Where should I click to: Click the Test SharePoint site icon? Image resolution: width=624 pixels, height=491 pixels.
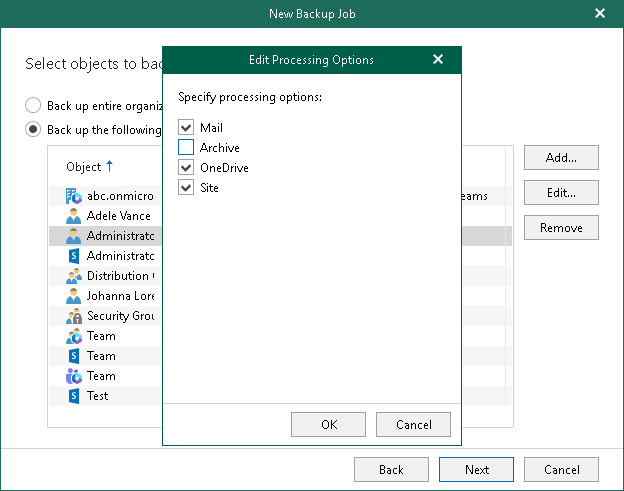pos(73,396)
